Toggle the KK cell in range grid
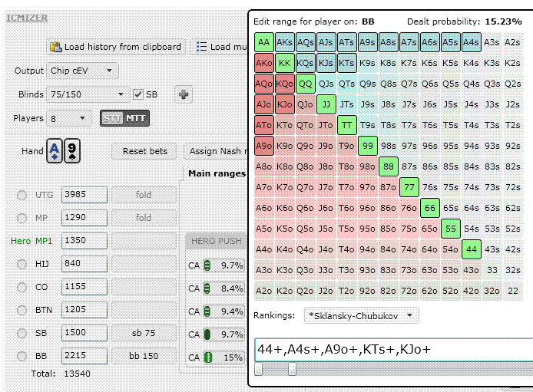533x392 pixels. click(284, 63)
